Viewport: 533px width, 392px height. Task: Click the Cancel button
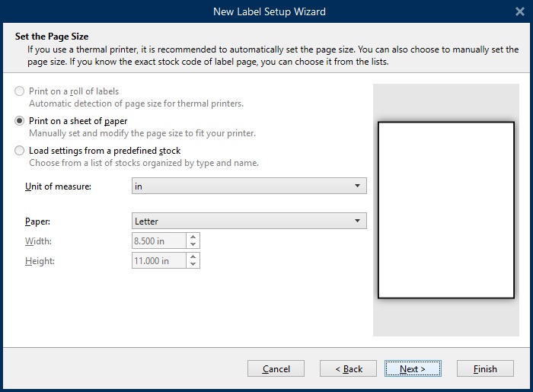276,368
